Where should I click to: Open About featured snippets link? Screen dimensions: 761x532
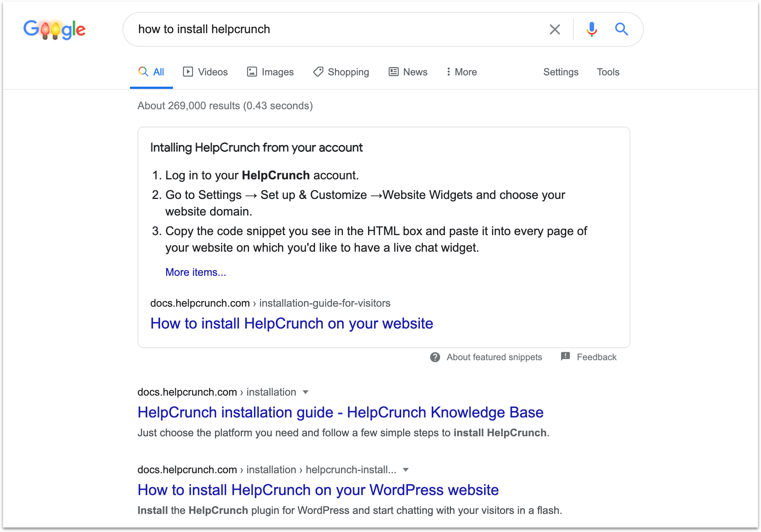(x=494, y=357)
